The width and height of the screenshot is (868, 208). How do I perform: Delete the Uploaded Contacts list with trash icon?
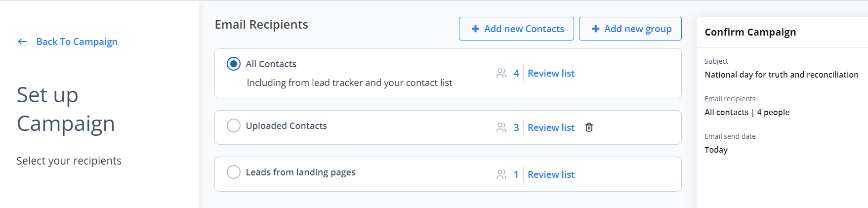pos(589,127)
